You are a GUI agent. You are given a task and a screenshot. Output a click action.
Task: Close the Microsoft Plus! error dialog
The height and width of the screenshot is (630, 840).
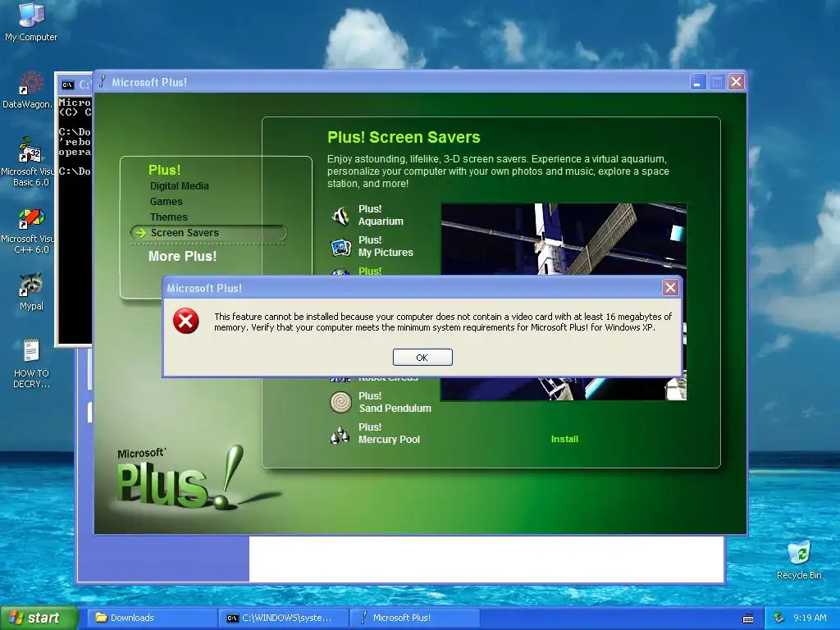click(670, 288)
